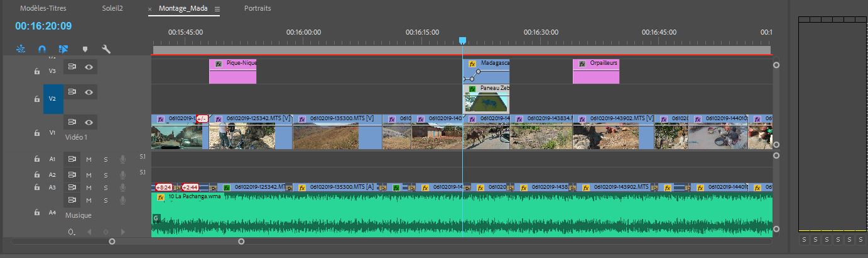Viewport: 868px width, 258px height.
Task: Click the blue playhead on the time ruler
Action: point(462,41)
